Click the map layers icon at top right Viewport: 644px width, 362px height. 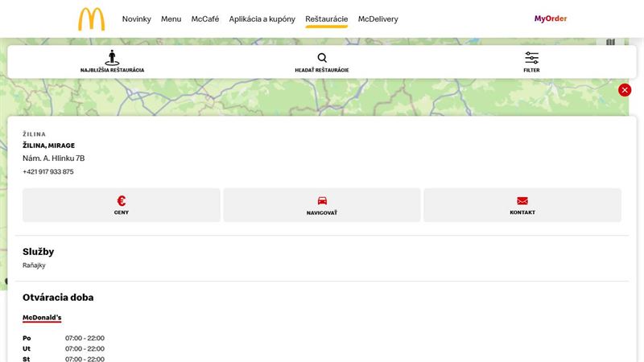611,42
